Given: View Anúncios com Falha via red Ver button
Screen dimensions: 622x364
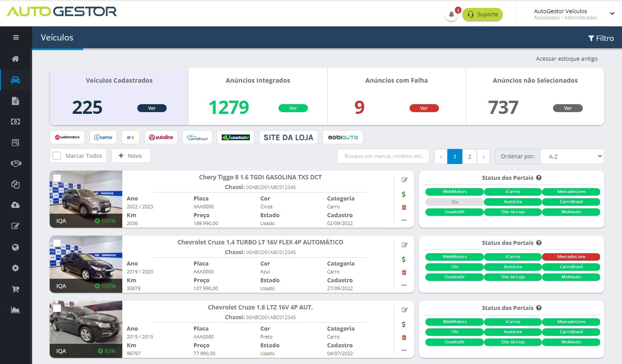Looking at the screenshot, I should 424,108.
